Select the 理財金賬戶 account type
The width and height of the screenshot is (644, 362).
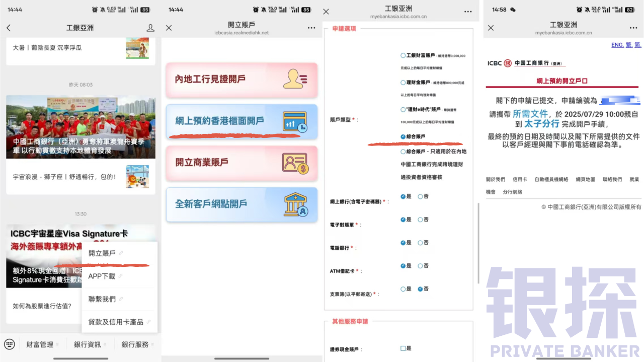click(403, 83)
